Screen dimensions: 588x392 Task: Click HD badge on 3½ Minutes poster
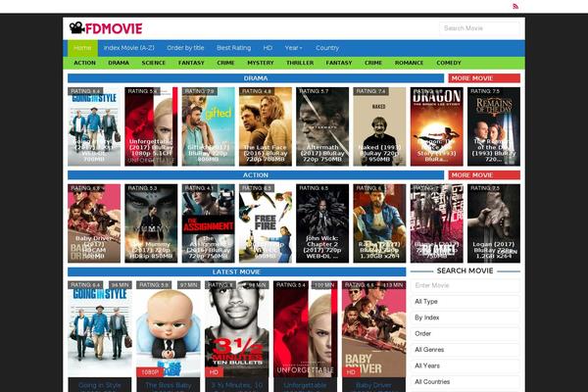click(214, 372)
